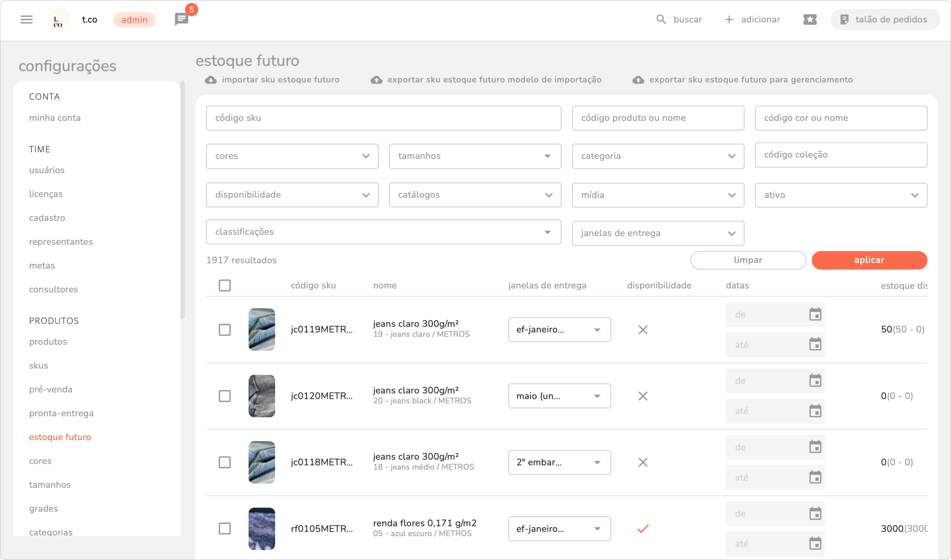This screenshot has width=951, height=560.
Task: Toggle the select-all checkbox in table header
Action: (225, 285)
